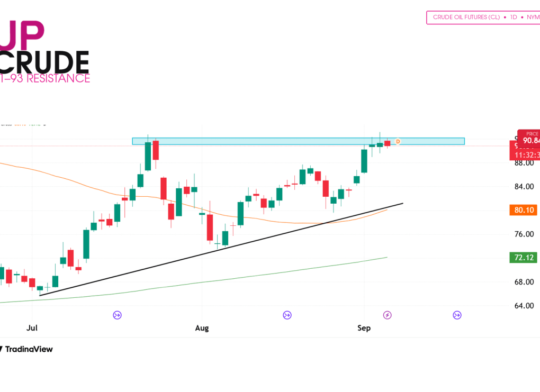Click the lightning bolt event icon in September
The width and height of the screenshot is (540, 392).
click(x=388, y=315)
